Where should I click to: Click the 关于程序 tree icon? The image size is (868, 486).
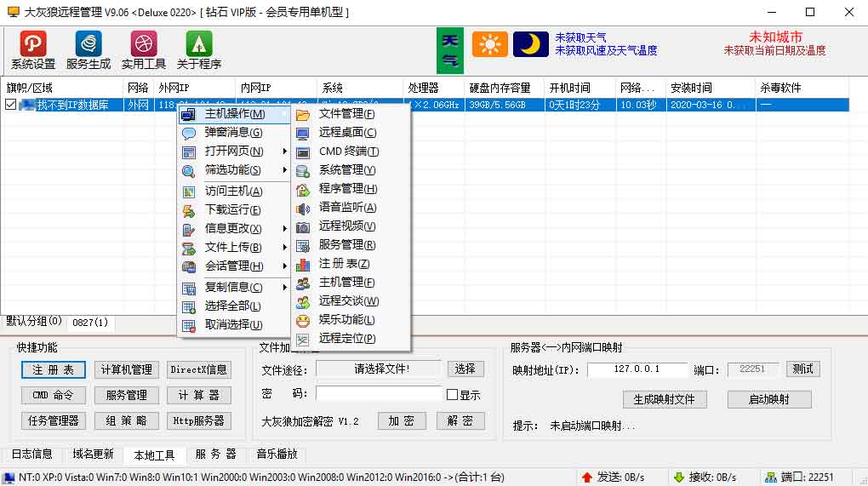click(x=199, y=44)
